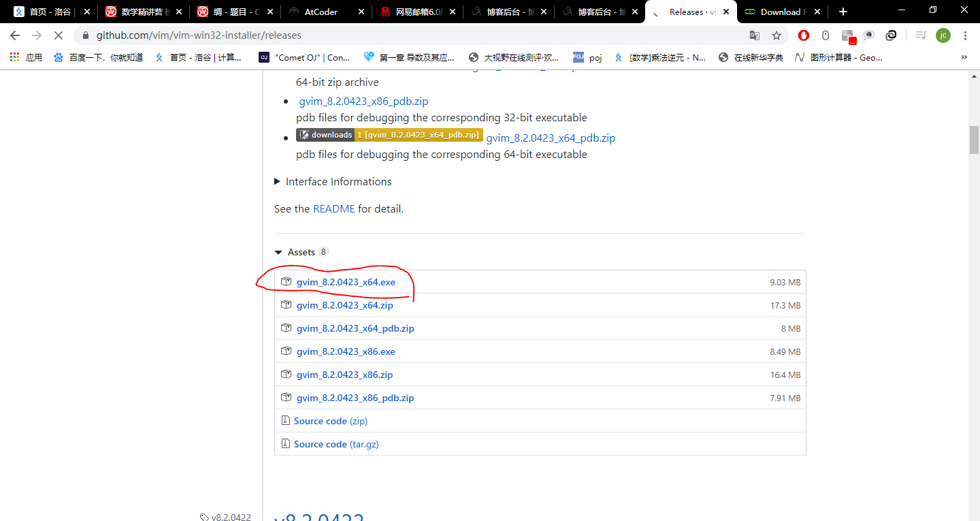Click file icon beside Source code (tar.gz)

point(286,444)
